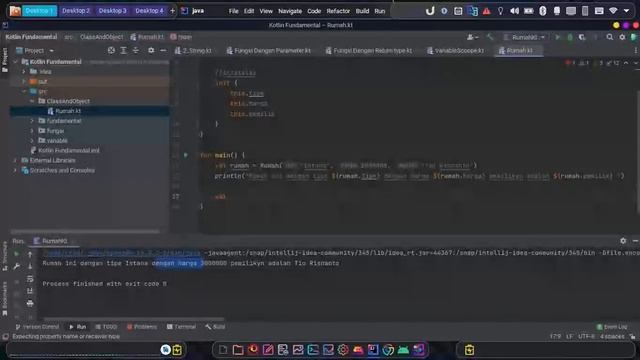
Task: Click the Build hammer icon in toolbar
Action: 490,37
